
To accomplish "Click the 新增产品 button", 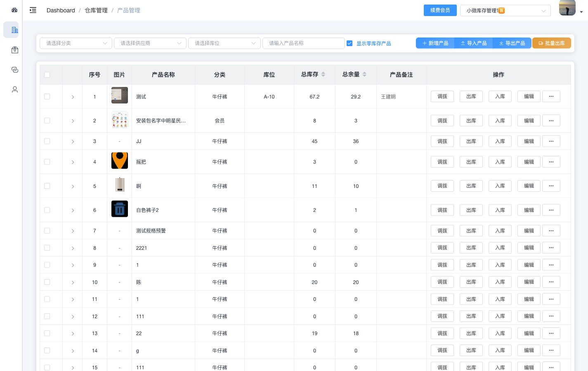I will pyautogui.click(x=435, y=43).
